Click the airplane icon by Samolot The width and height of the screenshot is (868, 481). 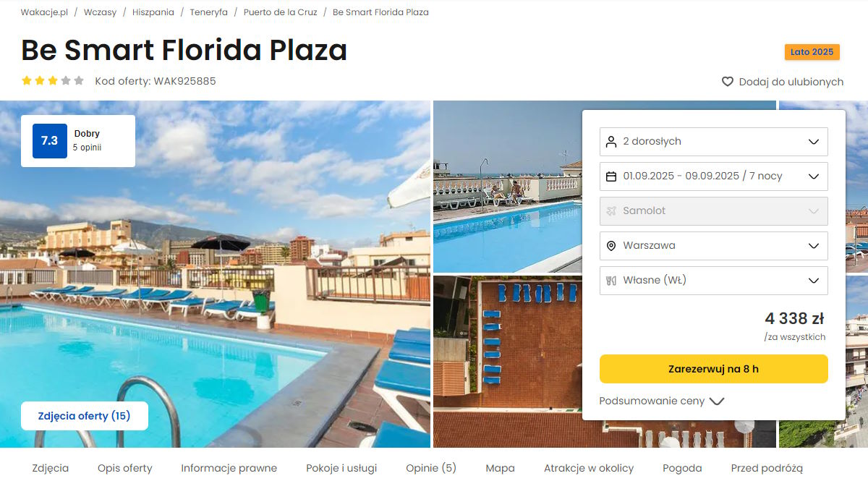pyautogui.click(x=611, y=211)
